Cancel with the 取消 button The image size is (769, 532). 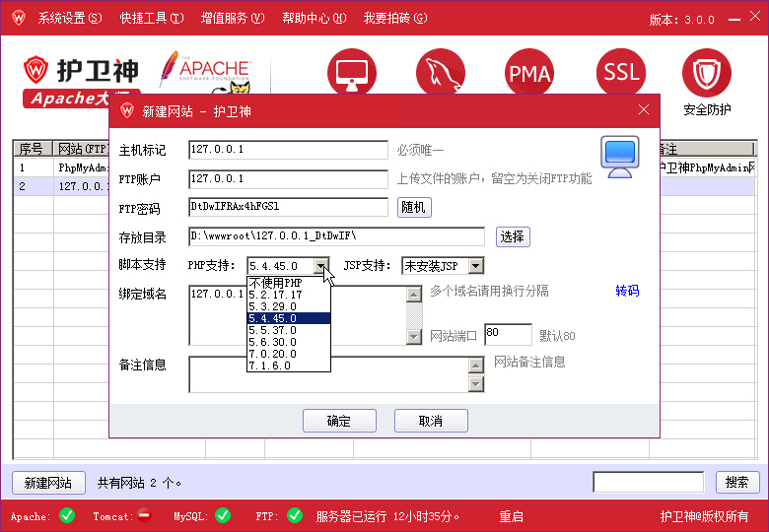(431, 421)
